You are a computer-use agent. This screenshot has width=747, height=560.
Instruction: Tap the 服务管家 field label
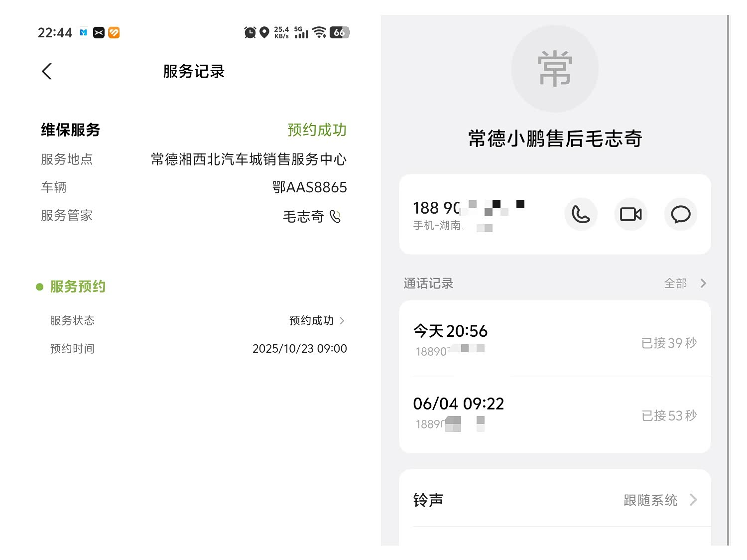[67, 216]
